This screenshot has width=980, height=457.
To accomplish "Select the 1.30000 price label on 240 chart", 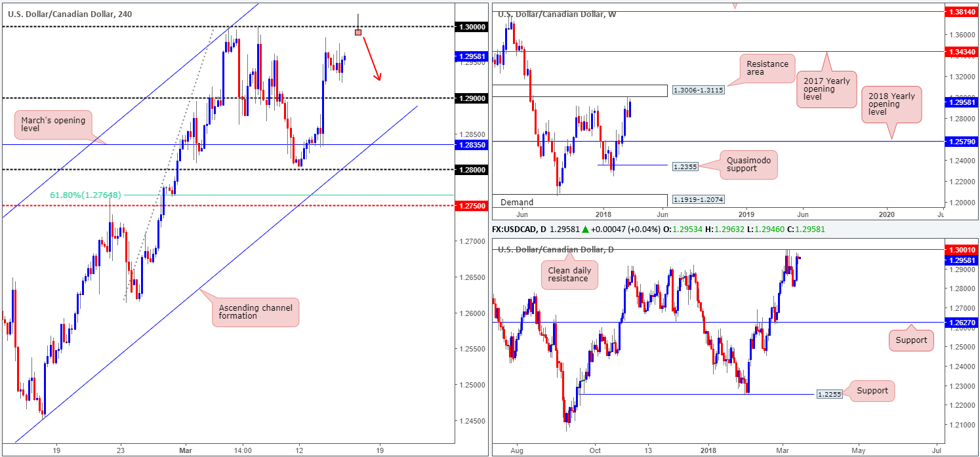I will click(x=471, y=26).
